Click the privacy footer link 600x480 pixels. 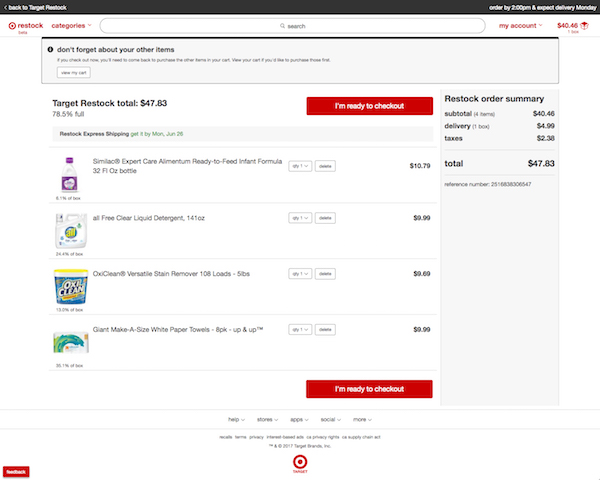(256, 437)
